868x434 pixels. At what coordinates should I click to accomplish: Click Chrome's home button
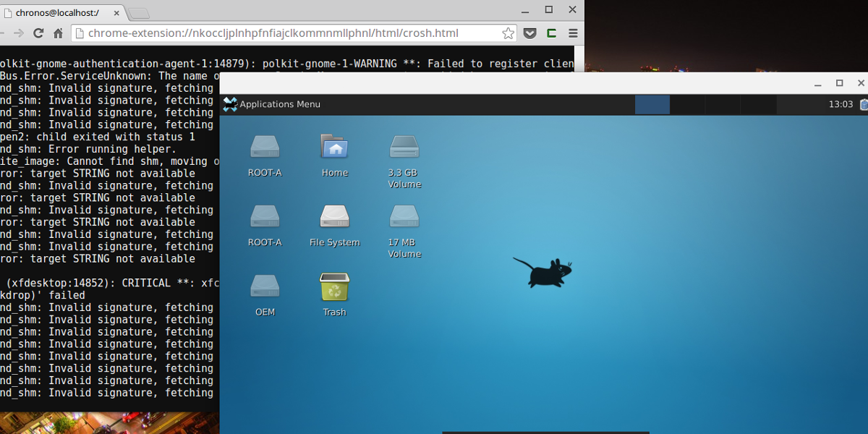click(59, 33)
